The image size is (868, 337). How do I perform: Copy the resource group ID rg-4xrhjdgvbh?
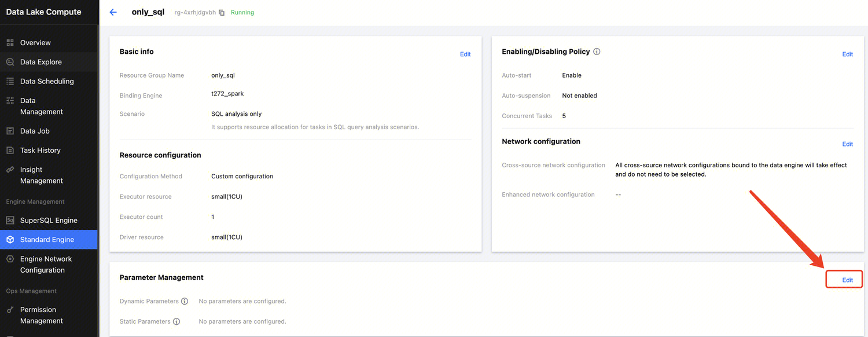pyautogui.click(x=222, y=13)
